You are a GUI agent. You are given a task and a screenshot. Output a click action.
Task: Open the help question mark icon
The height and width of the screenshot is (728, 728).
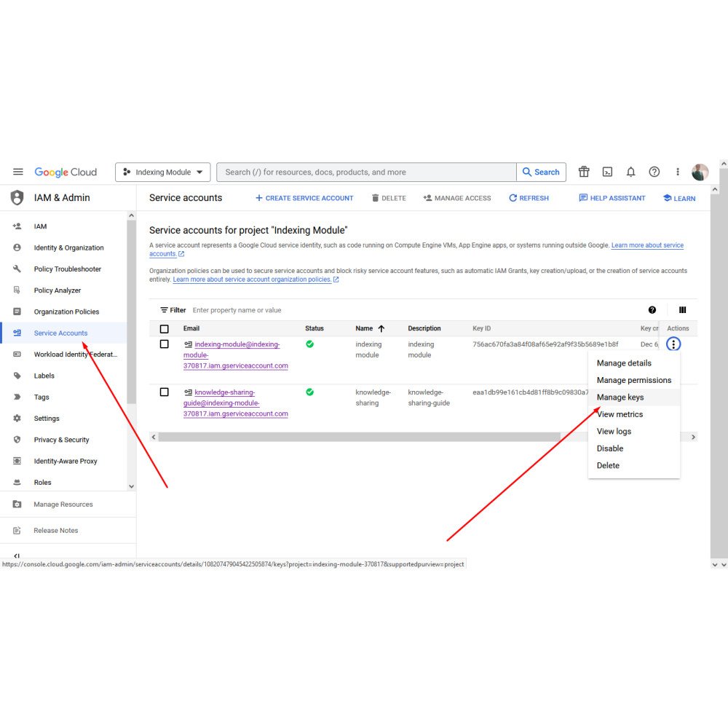click(654, 172)
